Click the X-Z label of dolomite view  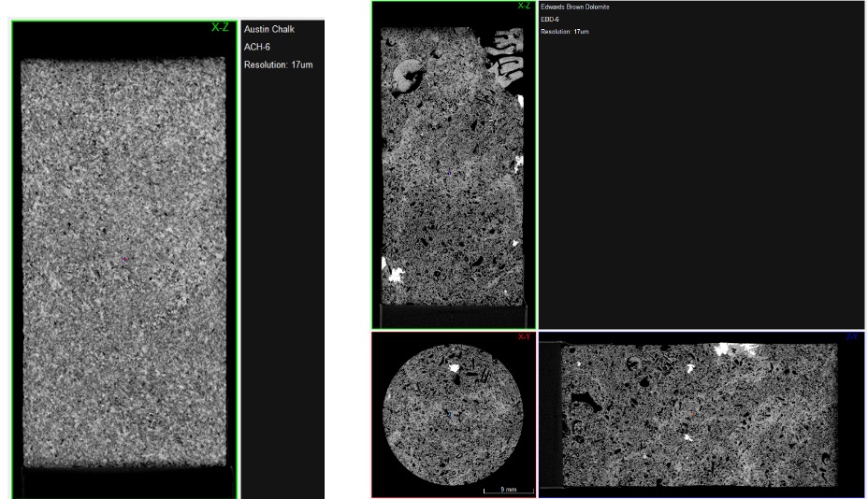pos(525,7)
